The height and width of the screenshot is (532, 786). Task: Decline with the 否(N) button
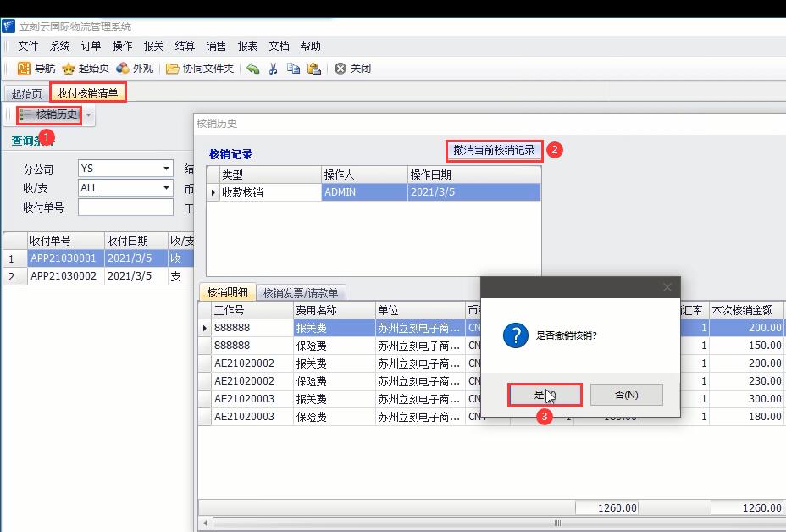coord(626,395)
